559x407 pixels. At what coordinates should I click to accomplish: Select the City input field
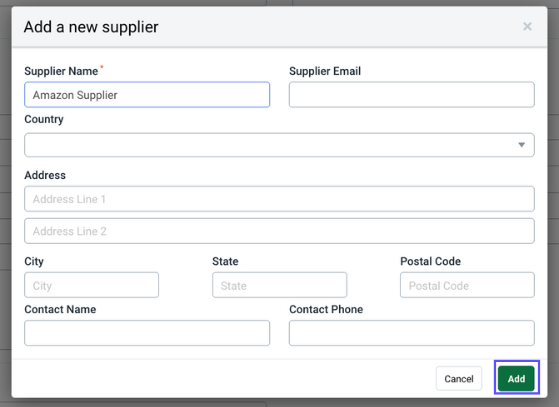tap(92, 285)
